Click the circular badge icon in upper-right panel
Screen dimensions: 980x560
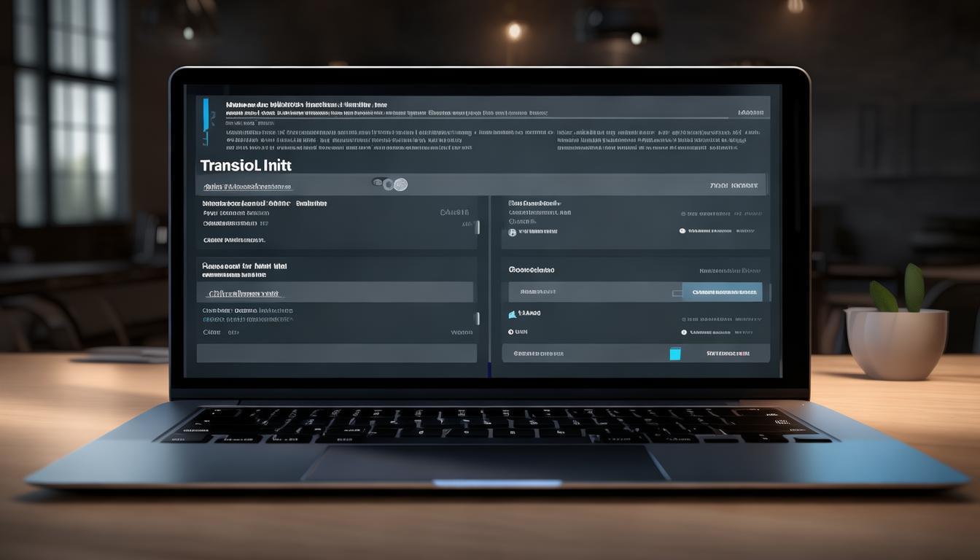512,232
